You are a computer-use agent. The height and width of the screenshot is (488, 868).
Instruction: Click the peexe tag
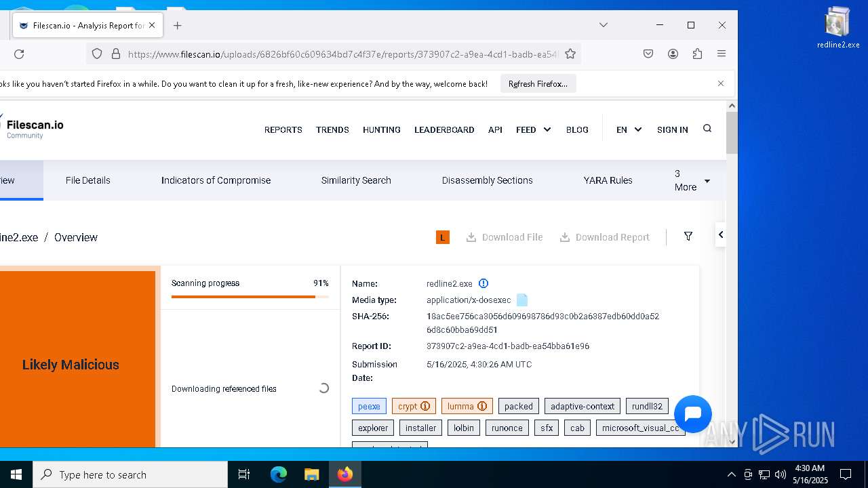369,407
